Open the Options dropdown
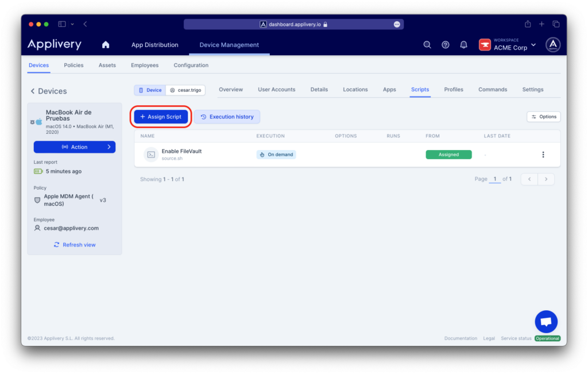The height and width of the screenshot is (374, 588). 543,117
